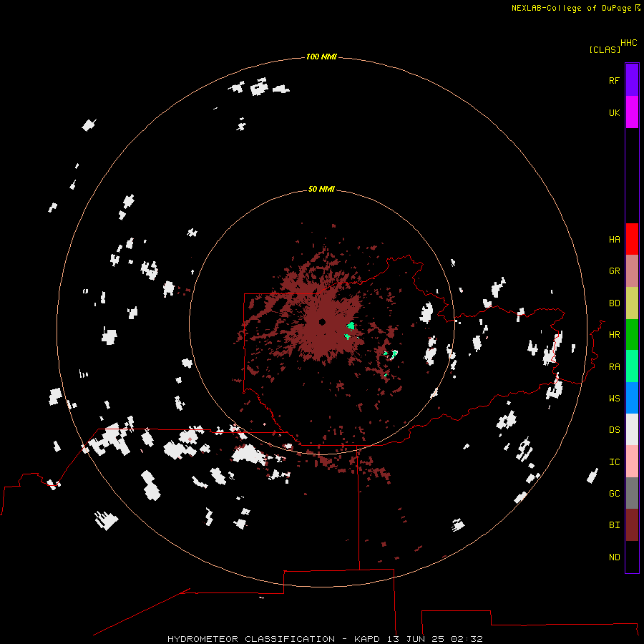Click the ND black legend swatch
Viewport: 644px width, 644px height.
[x=632, y=557]
